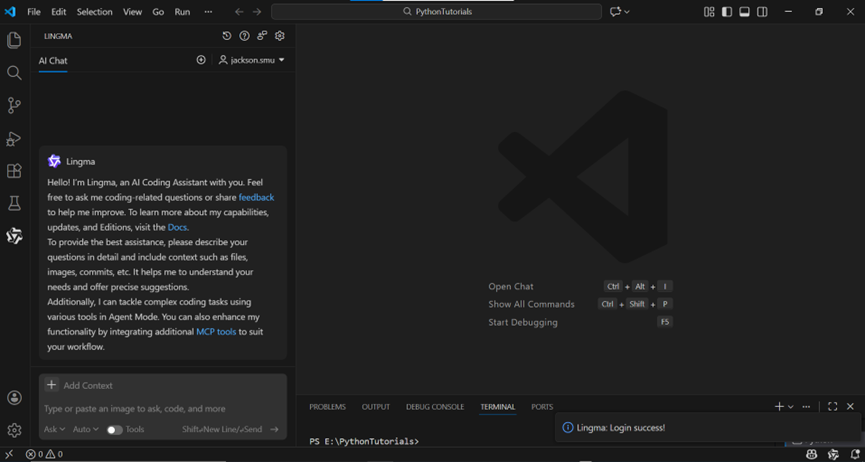This screenshot has height=462, width=865.
Task: Open the Search view in activity bar
Action: coord(14,72)
